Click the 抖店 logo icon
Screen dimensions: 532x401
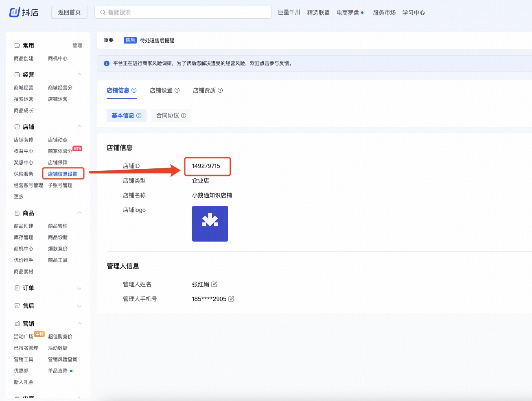click(x=15, y=12)
